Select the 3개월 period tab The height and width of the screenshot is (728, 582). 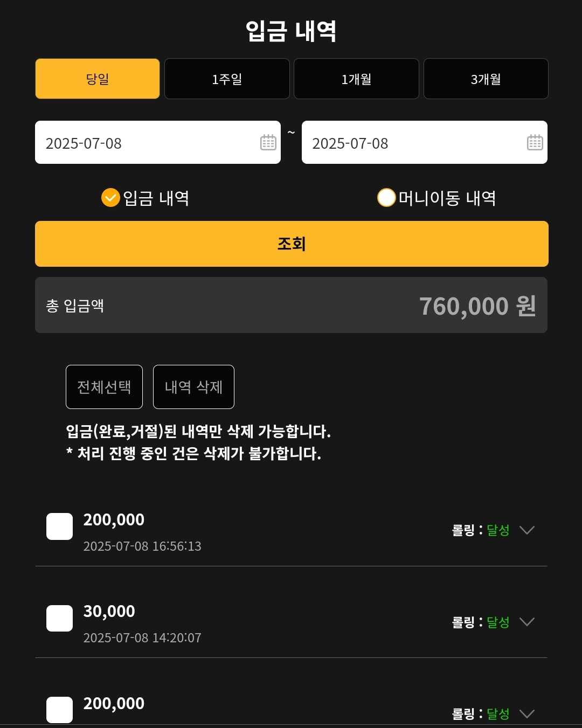486,79
